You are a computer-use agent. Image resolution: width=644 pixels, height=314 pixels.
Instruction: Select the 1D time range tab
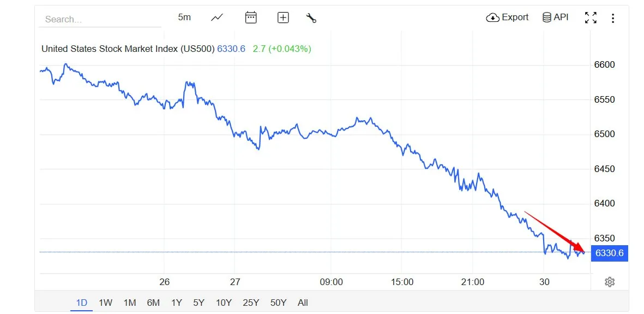coord(81,303)
